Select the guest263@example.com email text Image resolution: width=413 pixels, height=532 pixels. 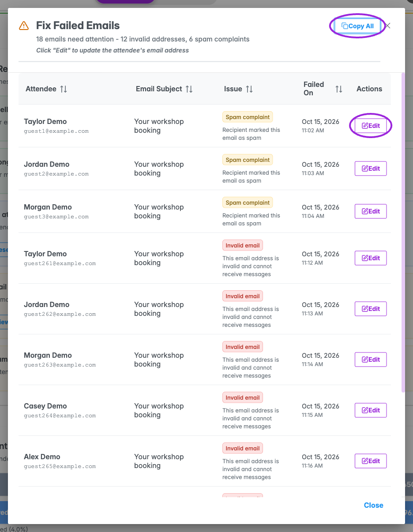[60, 365]
